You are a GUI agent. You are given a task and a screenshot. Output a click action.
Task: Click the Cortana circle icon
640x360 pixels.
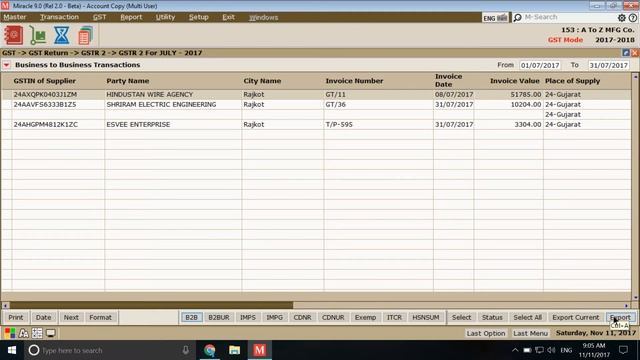34,350
